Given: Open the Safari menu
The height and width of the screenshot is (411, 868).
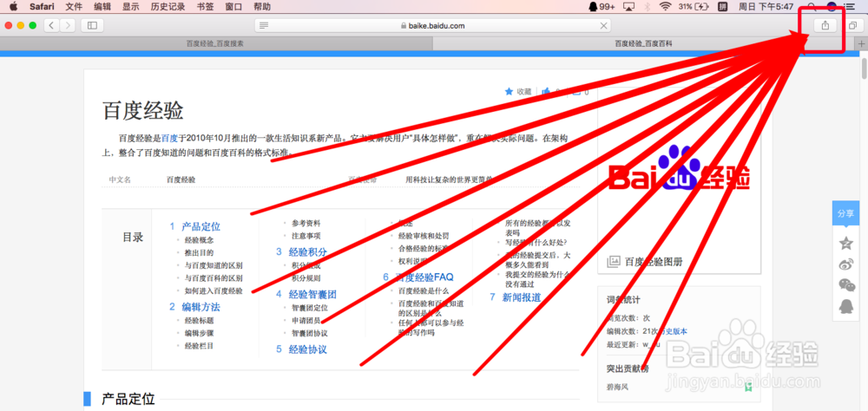Looking at the screenshot, I should [x=42, y=7].
